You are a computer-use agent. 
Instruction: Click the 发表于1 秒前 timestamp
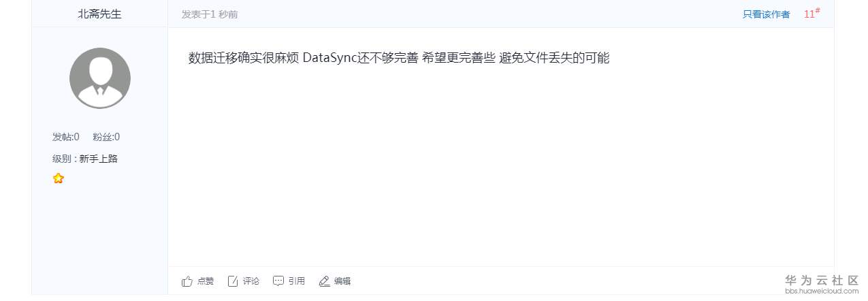pyautogui.click(x=210, y=14)
